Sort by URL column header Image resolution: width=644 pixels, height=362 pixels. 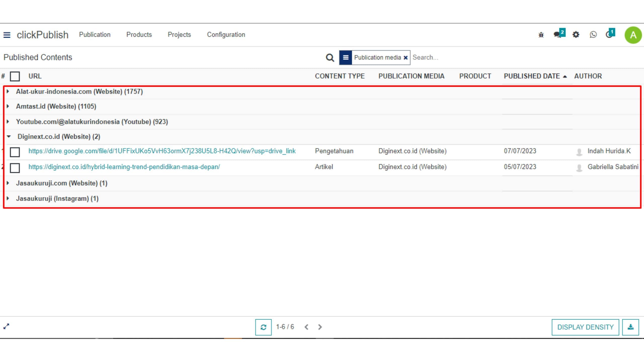click(35, 76)
